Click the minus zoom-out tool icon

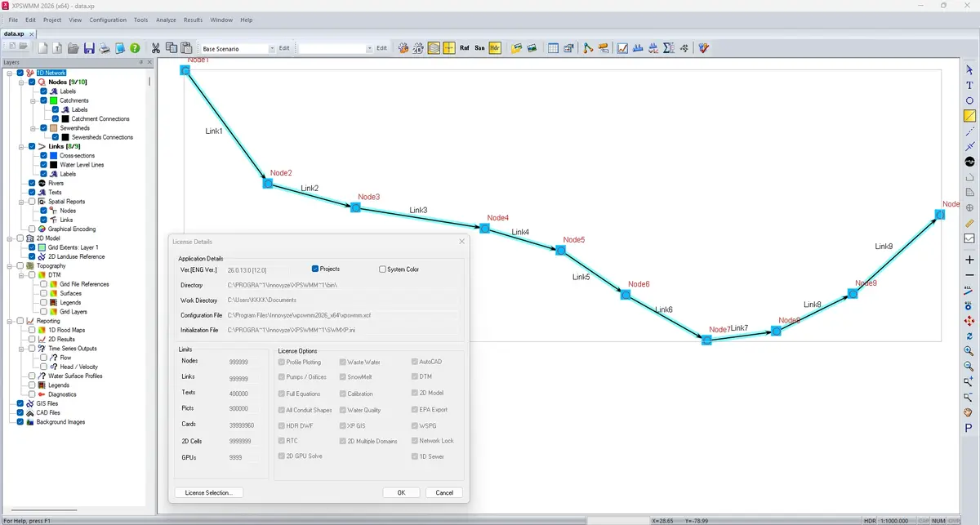point(969,275)
